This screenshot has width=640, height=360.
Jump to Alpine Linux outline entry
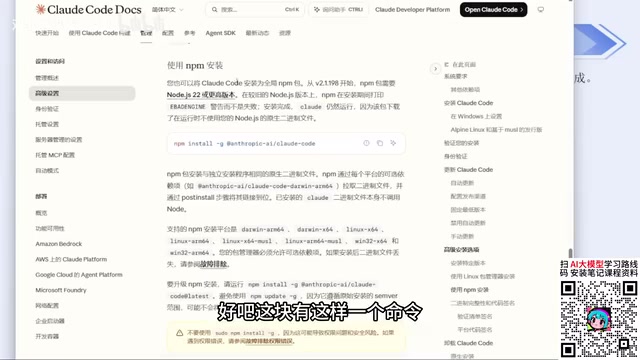pos(496,130)
